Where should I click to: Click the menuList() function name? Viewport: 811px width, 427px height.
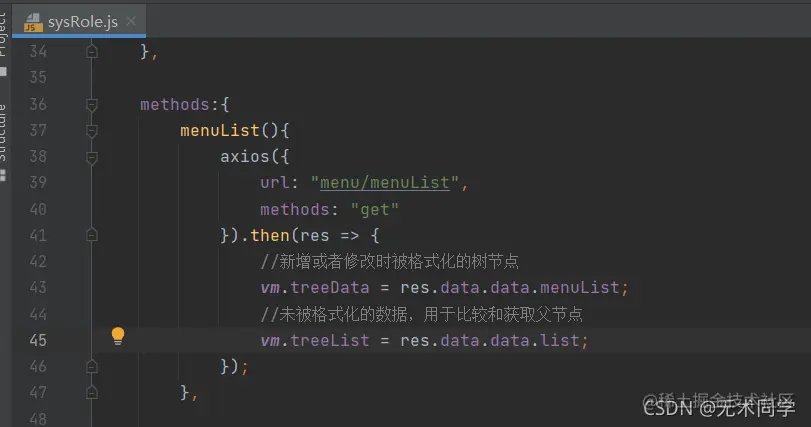point(220,130)
